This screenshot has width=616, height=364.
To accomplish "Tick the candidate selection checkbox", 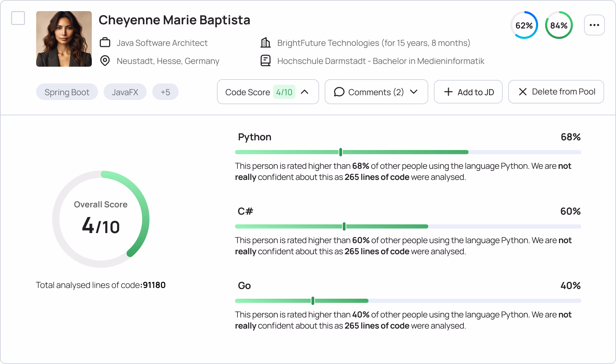I will point(18,18).
